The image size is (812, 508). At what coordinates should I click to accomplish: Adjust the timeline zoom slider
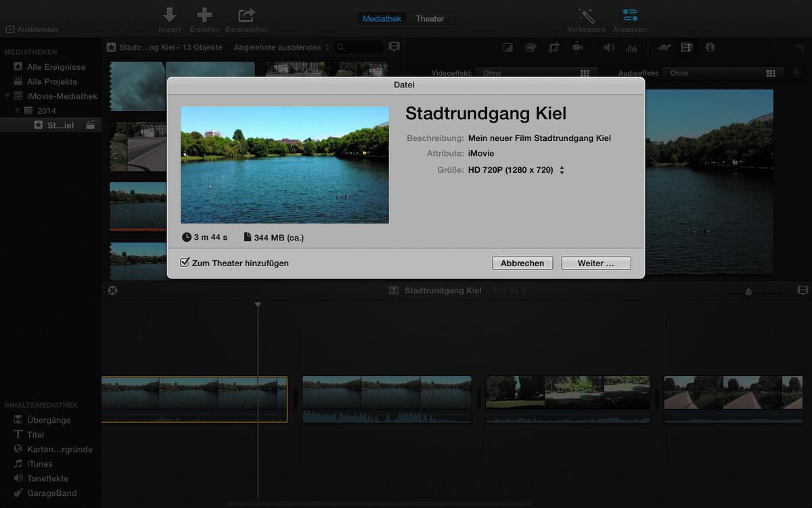point(748,291)
